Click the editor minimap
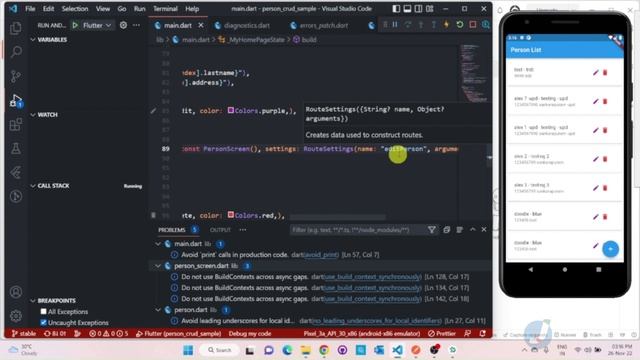 (473, 73)
